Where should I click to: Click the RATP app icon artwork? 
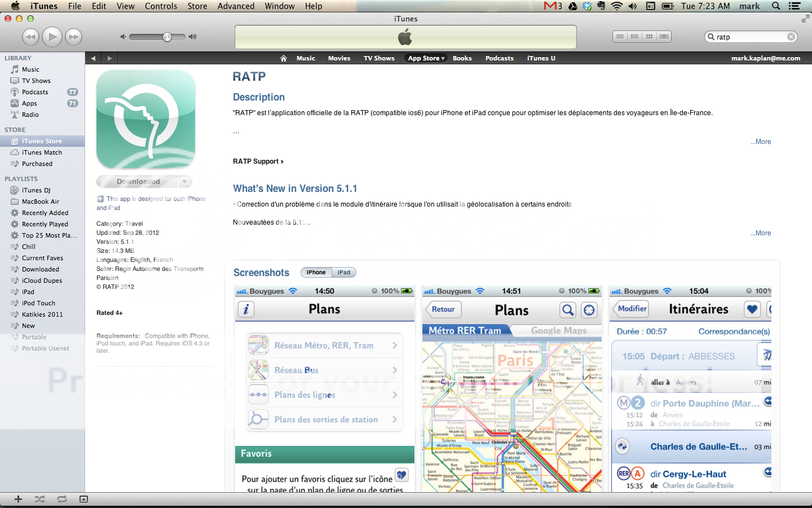pyautogui.click(x=146, y=119)
